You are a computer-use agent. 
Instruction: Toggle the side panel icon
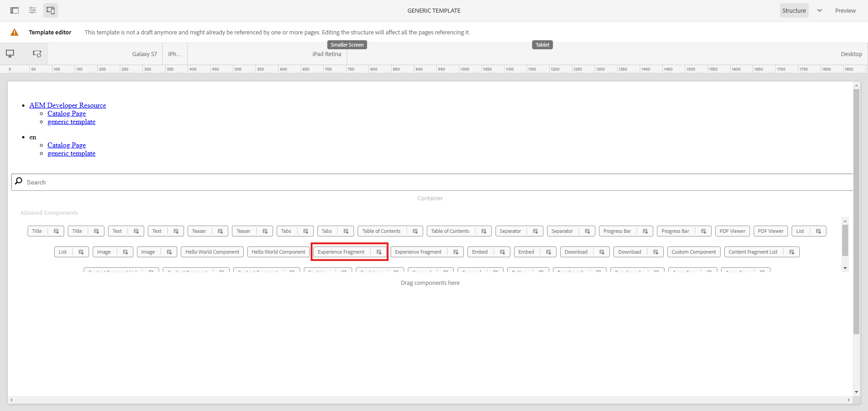point(14,10)
